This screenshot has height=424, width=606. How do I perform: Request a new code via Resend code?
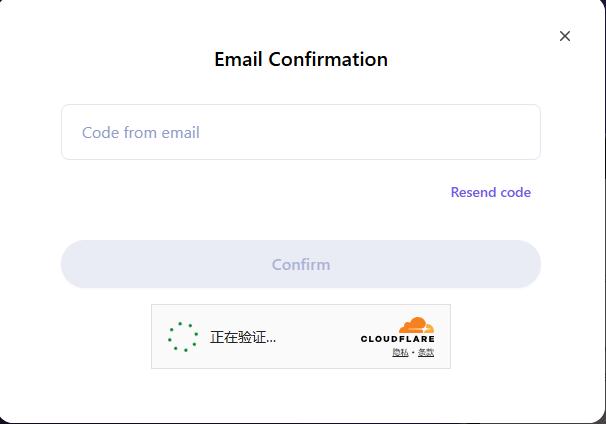point(490,192)
